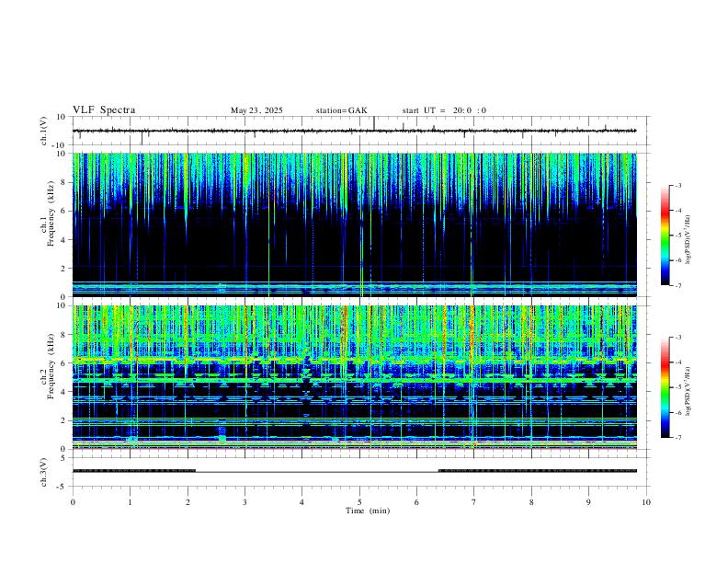Click the ch.1 voltage waveform trace

coord(355,131)
